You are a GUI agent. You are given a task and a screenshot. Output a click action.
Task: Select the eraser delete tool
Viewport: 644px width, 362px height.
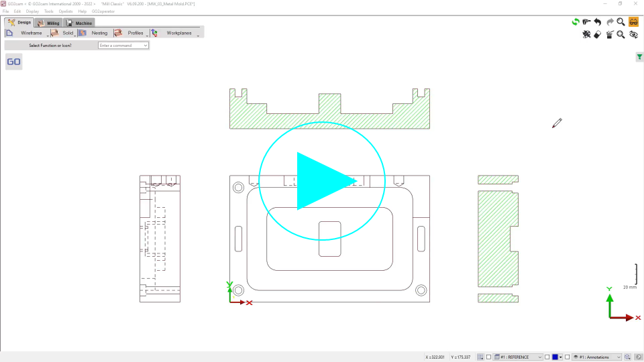pos(598,35)
